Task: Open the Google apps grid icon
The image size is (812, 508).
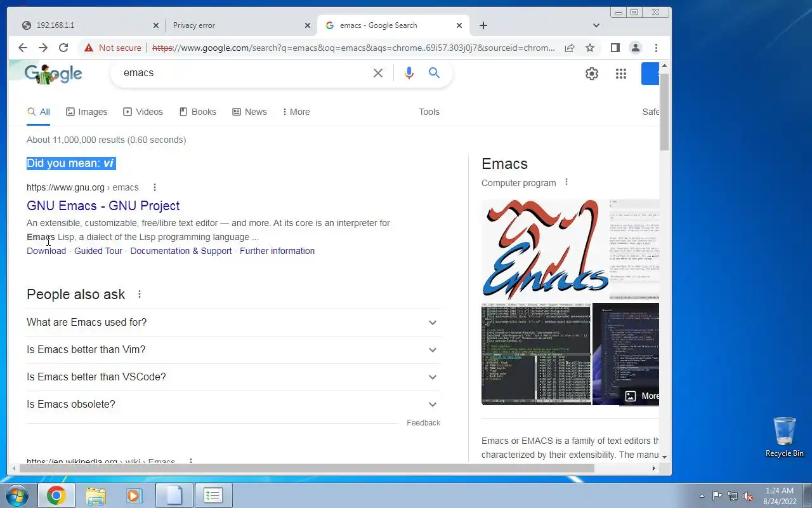Action: [621, 74]
